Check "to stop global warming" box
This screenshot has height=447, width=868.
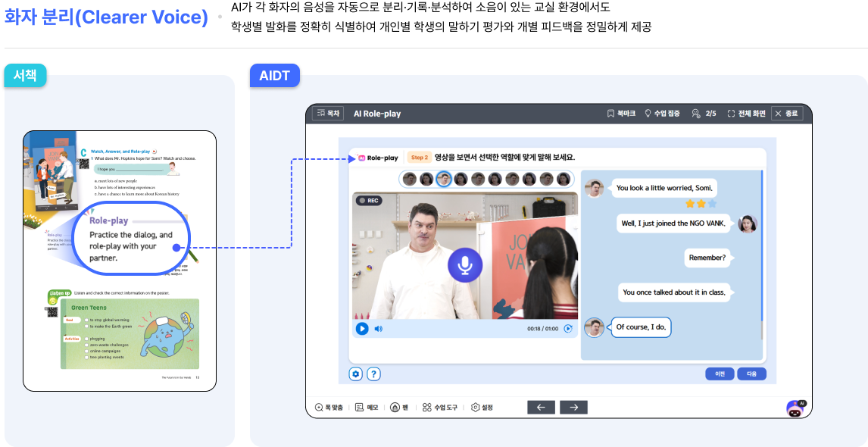click(x=86, y=320)
